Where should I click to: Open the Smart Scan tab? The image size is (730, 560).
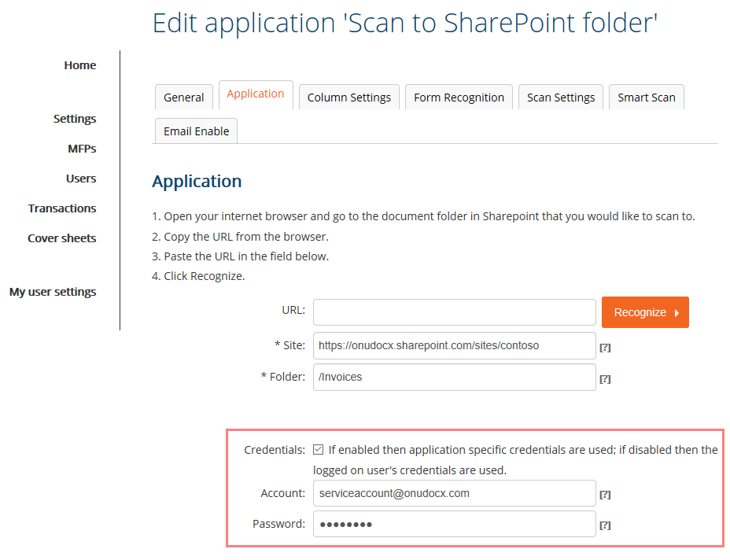click(x=646, y=98)
